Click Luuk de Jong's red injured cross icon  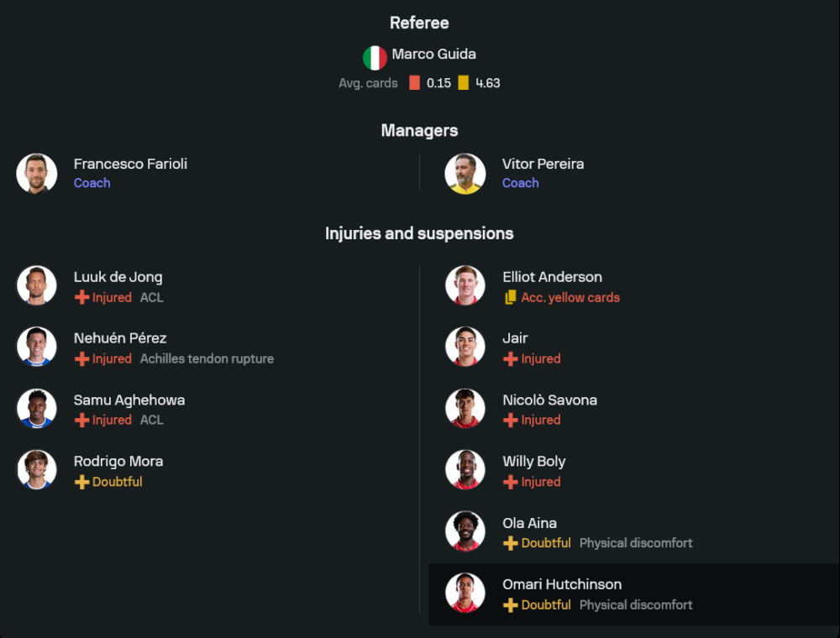click(x=81, y=297)
